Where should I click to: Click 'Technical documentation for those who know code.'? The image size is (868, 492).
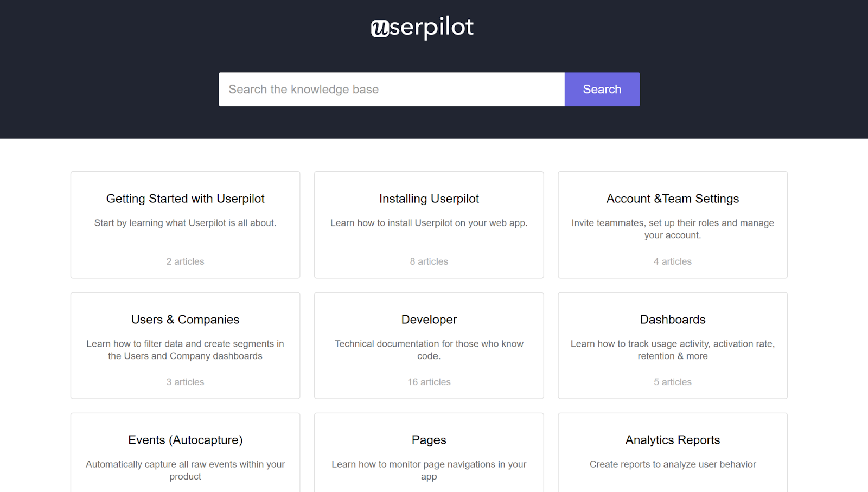pos(429,350)
